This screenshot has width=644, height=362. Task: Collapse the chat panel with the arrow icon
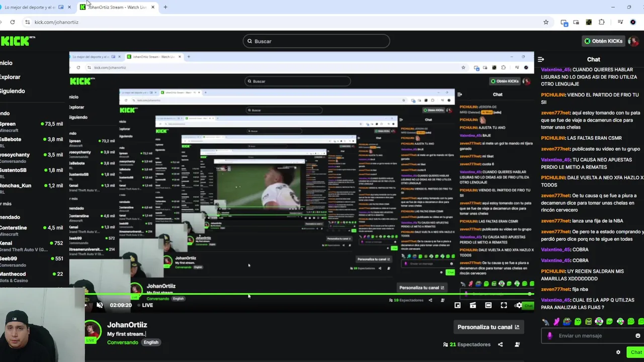coord(541,59)
